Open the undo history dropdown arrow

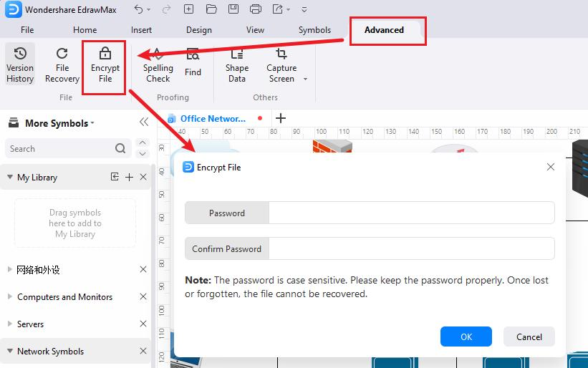[x=148, y=10]
